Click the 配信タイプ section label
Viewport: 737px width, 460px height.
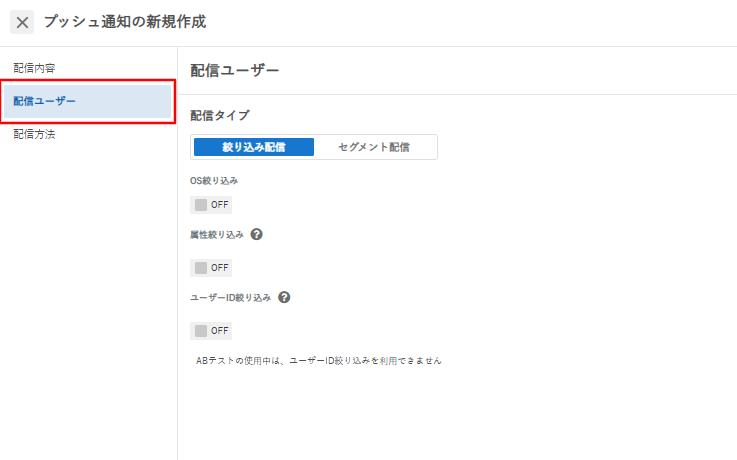(219, 115)
